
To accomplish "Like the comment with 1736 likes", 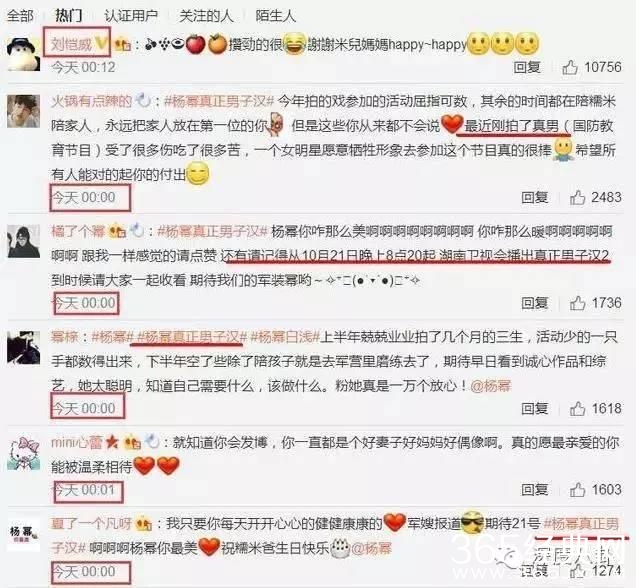I will pyautogui.click(x=577, y=303).
